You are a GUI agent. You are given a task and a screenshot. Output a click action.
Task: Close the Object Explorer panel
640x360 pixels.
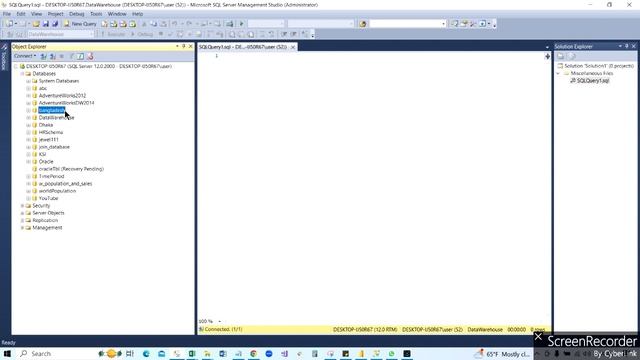pos(191,47)
